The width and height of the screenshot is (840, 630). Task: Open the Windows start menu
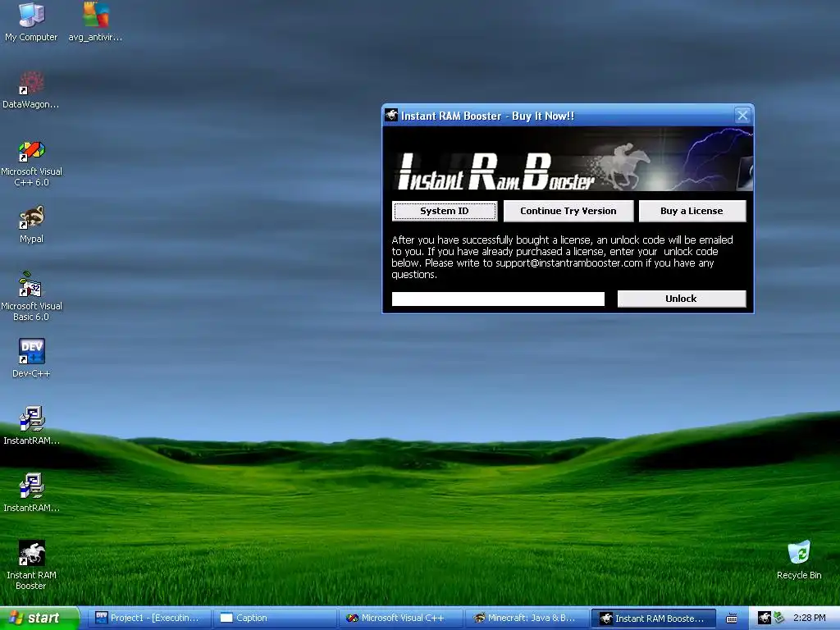pyautogui.click(x=39, y=619)
